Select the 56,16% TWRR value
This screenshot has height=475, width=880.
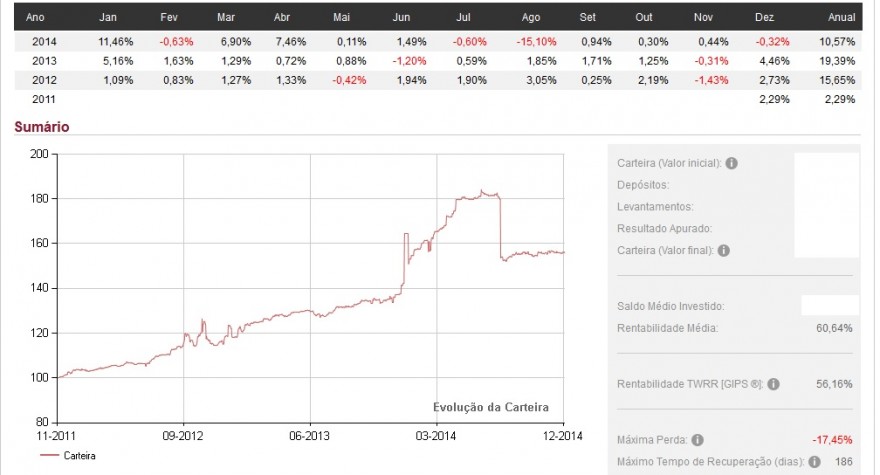click(834, 384)
